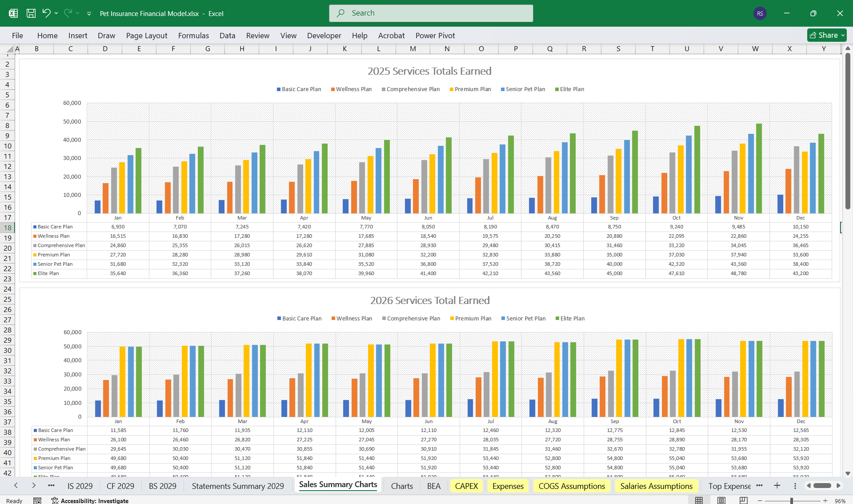Image resolution: width=853 pixels, height=504 pixels.
Task: Click the Excel app icon in title bar
Action: (x=13, y=13)
